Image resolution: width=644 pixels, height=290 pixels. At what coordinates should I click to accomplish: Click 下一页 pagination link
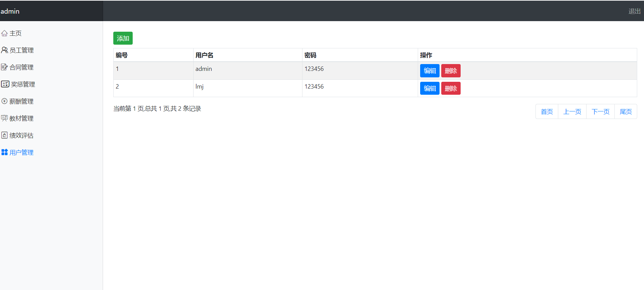coord(600,111)
